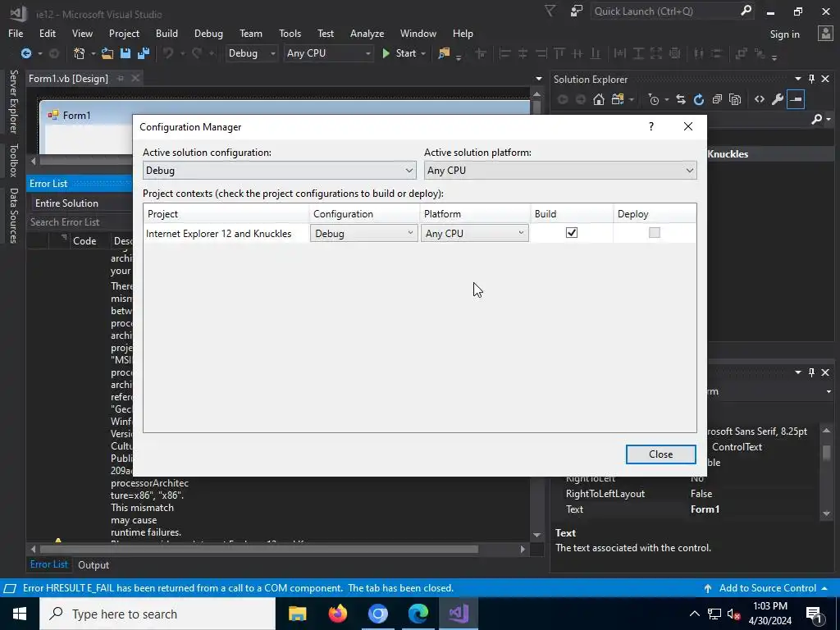The width and height of the screenshot is (840, 630).
Task: Click the Code column header in Error List
Action: (84, 240)
